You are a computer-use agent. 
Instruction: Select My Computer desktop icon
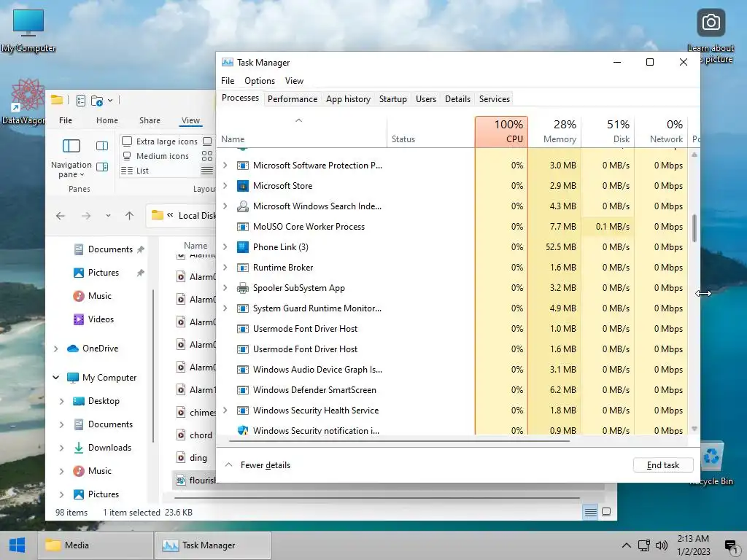tap(28, 23)
